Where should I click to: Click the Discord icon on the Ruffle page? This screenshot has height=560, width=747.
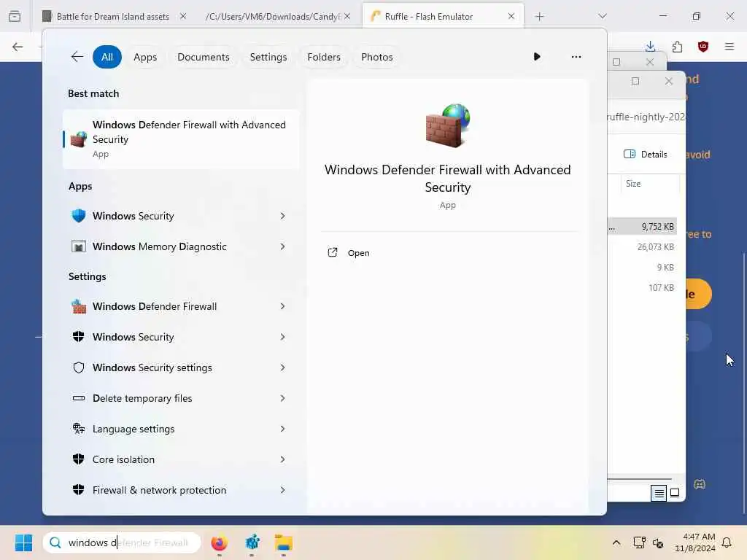point(700,484)
